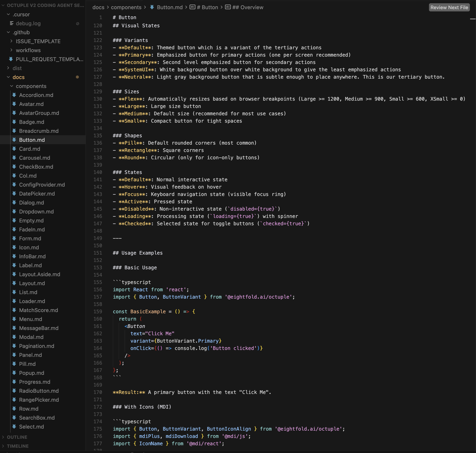Open Card.md from the file tree
The height and width of the screenshot is (453, 476).
tap(30, 149)
